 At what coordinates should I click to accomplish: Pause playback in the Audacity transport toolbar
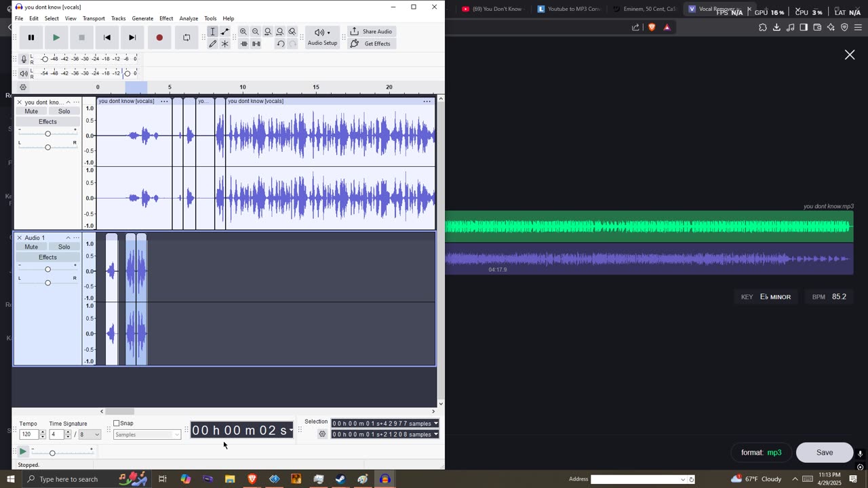tap(31, 37)
